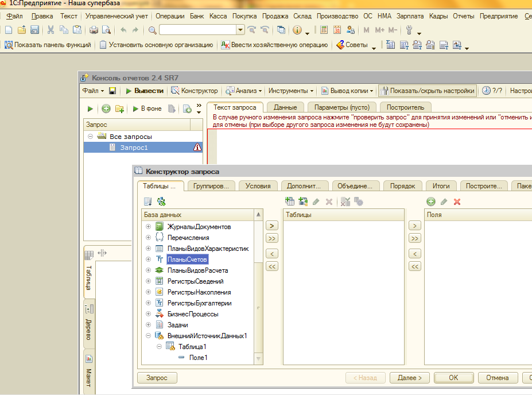
Task: Click the green plus add query icon
Action: [106, 109]
